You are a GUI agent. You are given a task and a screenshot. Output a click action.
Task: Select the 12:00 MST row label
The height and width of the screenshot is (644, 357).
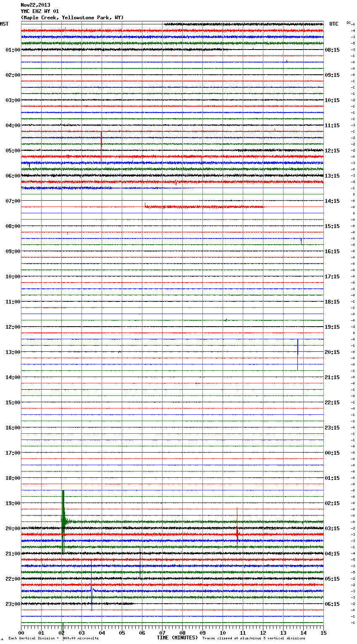(x=13, y=327)
